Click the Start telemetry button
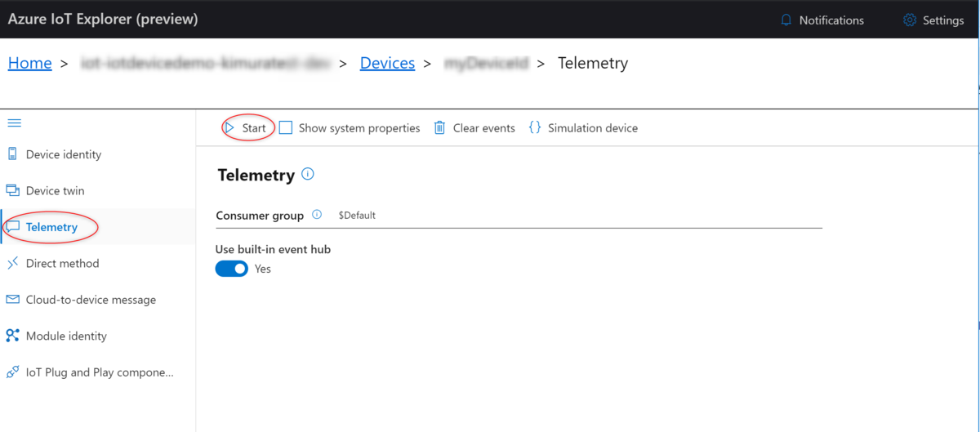The height and width of the screenshot is (432, 980). click(246, 128)
